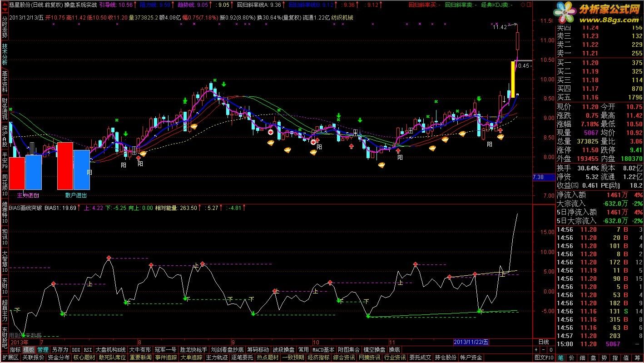The height and width of the screenshot is (363, 644).
Task: Open the 分时走势 sidebar tab
Action: point(5,27)
